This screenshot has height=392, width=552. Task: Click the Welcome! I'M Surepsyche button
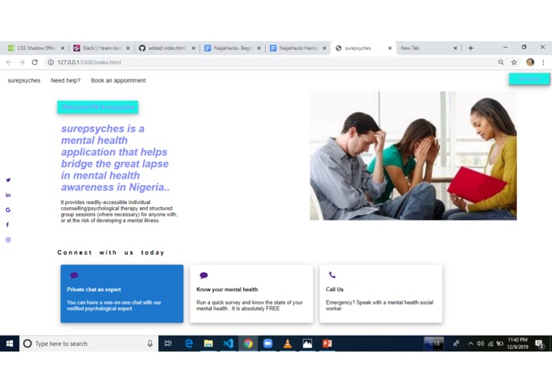[98, 107]
